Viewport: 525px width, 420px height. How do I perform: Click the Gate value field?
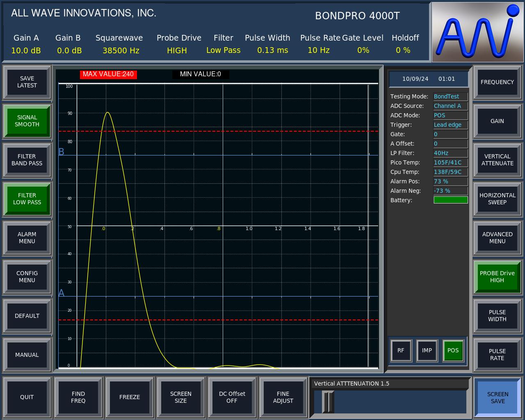click(450, 134)
